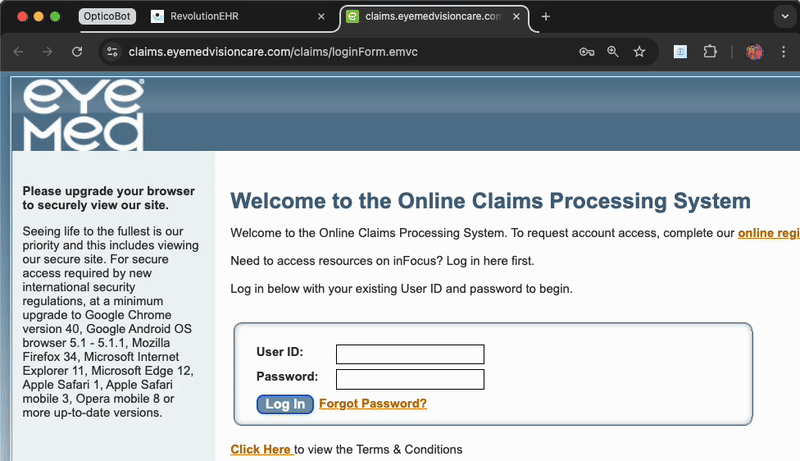Click the EyeMed logo
Image resolution: width=800 pixels, height=461 pixels.
tap(83, 115)
